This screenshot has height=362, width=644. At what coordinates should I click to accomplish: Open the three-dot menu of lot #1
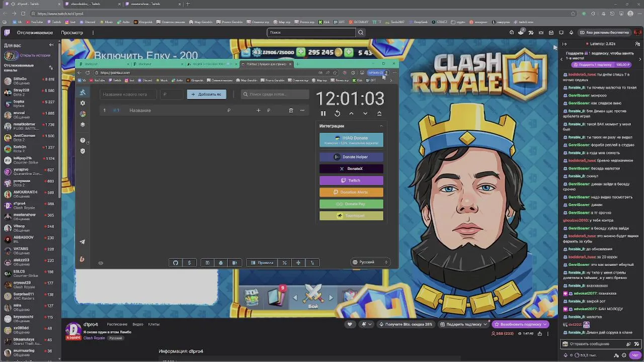[x=302, y=111]
